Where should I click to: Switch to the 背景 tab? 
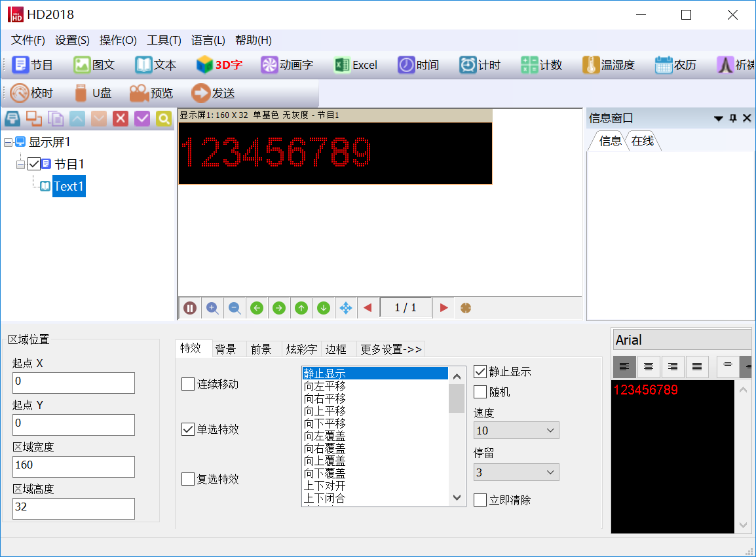coord(226,349)
